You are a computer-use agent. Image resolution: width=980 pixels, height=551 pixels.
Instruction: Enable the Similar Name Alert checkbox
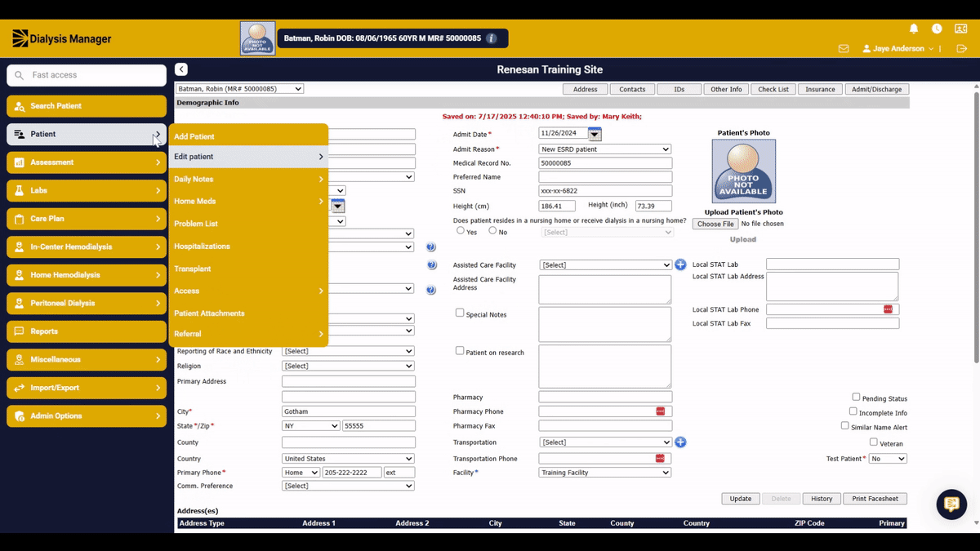pos(845,425)
